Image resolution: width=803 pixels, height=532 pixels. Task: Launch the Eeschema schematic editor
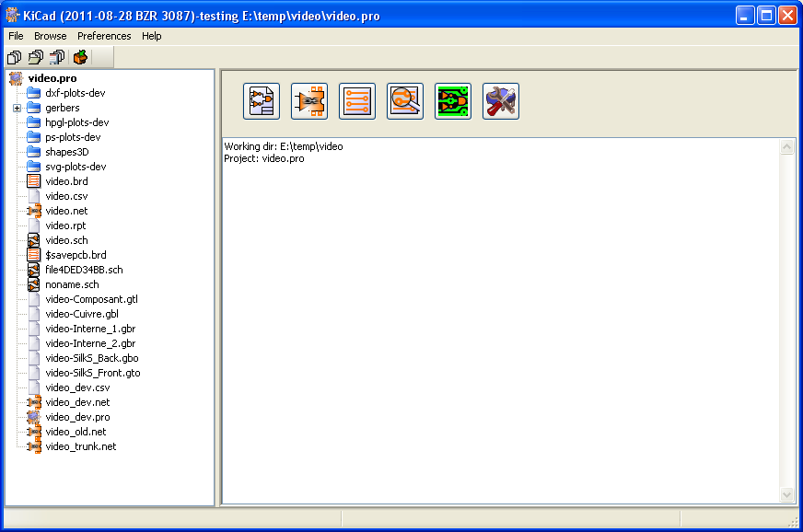(x=262, y=101)
